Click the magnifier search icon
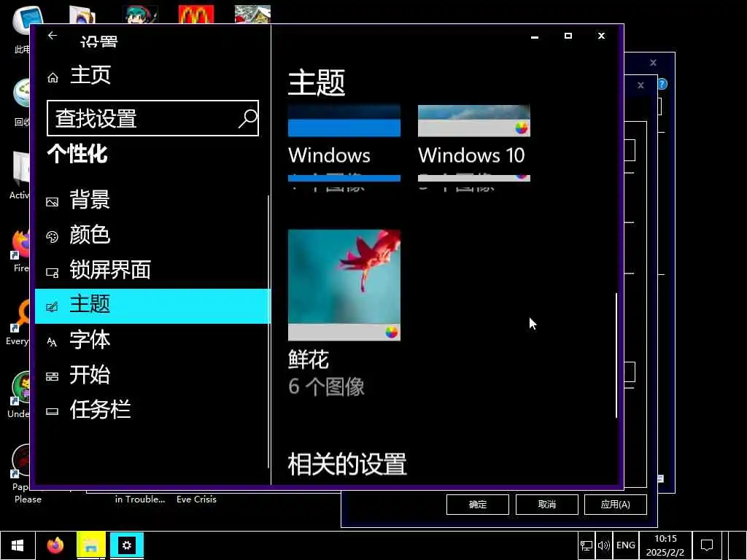Screen dimensions: 747x560 click(x=248, y=118)
